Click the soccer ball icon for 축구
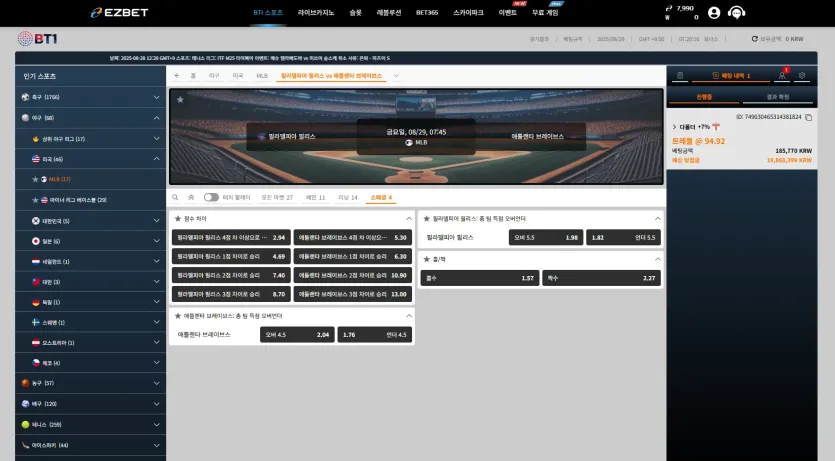Screen dimensions: 835x461 25,97
